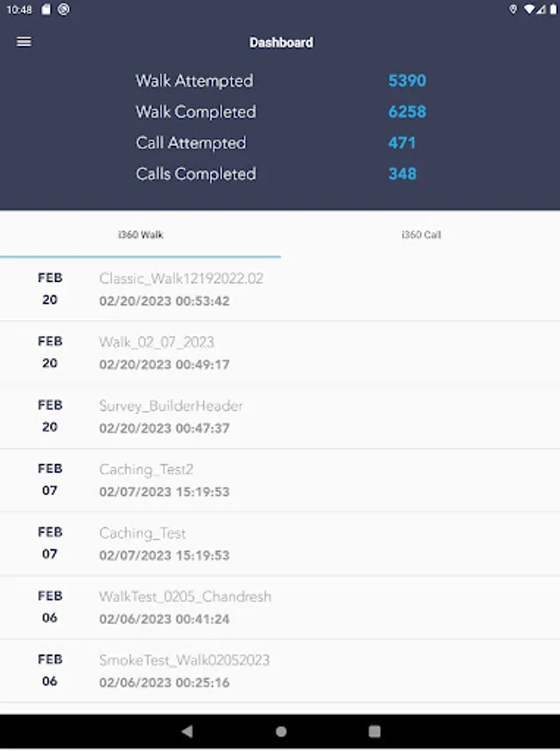Switch to the i360 Walk tab
Image resolution: width=560 pixels, height=751 pixels.
point(140,234)
